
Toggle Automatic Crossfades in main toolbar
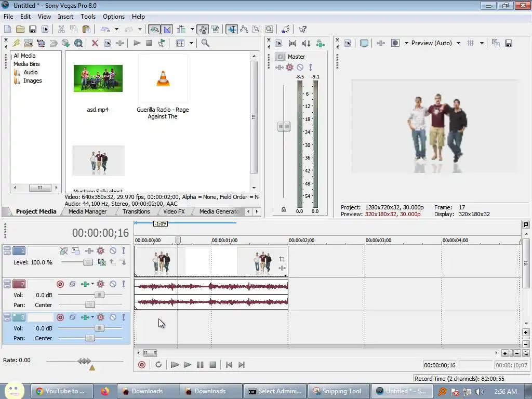pyautogui.click(x=167, y=29)
